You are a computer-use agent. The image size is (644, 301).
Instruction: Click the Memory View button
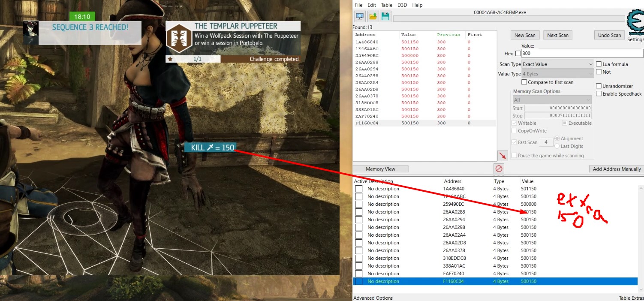click(380, 169)
